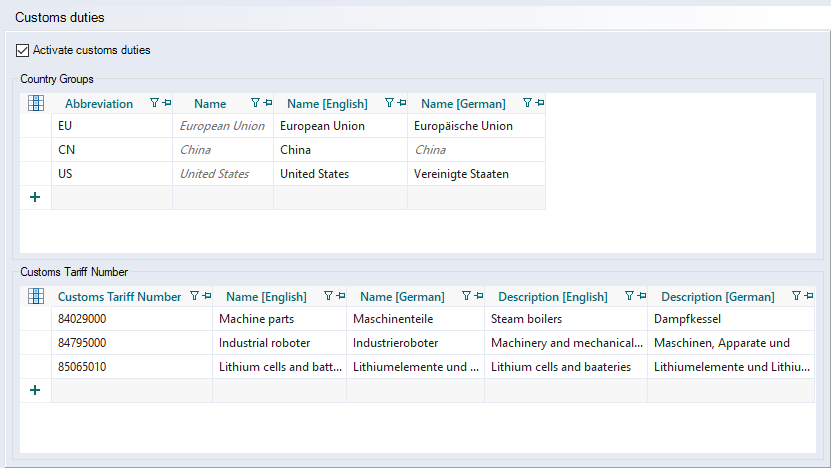Click the Industrial roboter name cell
Viewport: 831px width, 468px height.
pos(278,343)
